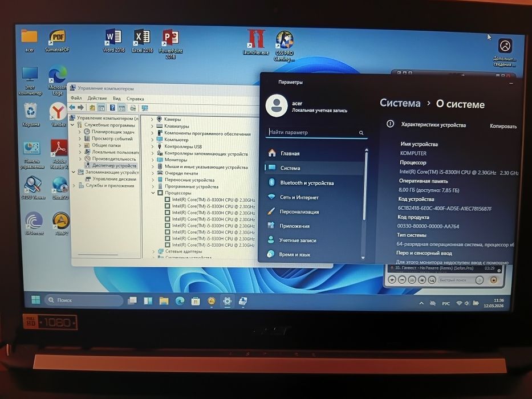The height and width of the screenshot is (399, 532).
Task: Expand Планировщик задач tree node
Action: (x=80, y=132)
